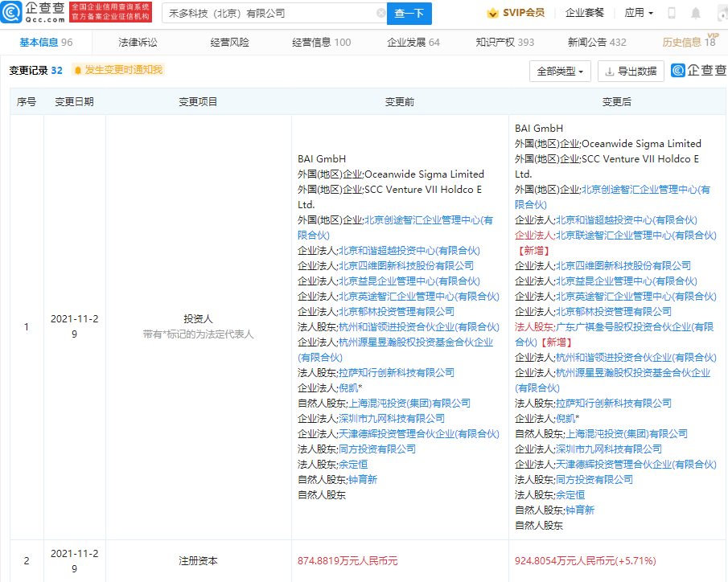The height and width of the screenshot is (582, 728).
Task: Open the 企业发展 64 tab
Action: tap(413, 43)
